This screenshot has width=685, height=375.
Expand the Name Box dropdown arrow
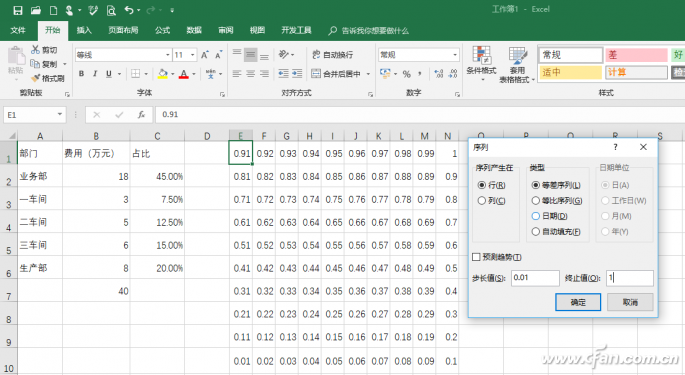click(60, 115)
